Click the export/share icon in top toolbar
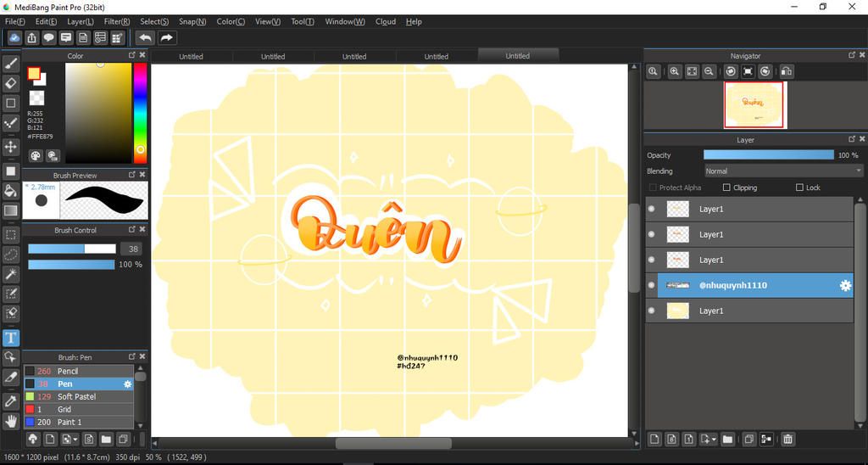 pos(32,37)
